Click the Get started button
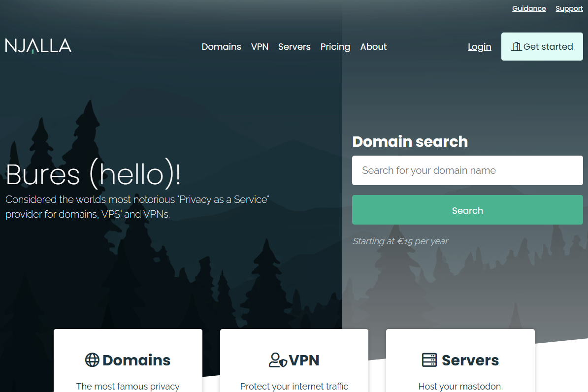Image resolution: width=588 pixels, height=392 pixels. click(542, 46)
